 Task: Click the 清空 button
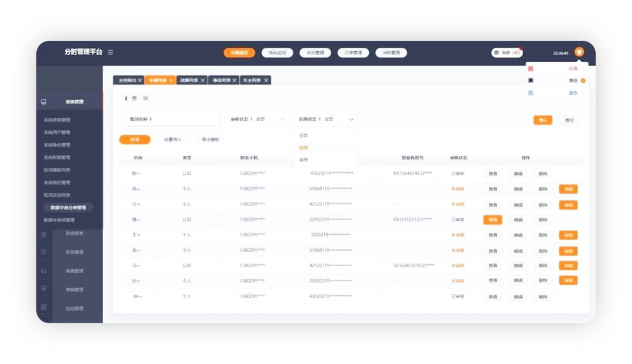[569, 120]
